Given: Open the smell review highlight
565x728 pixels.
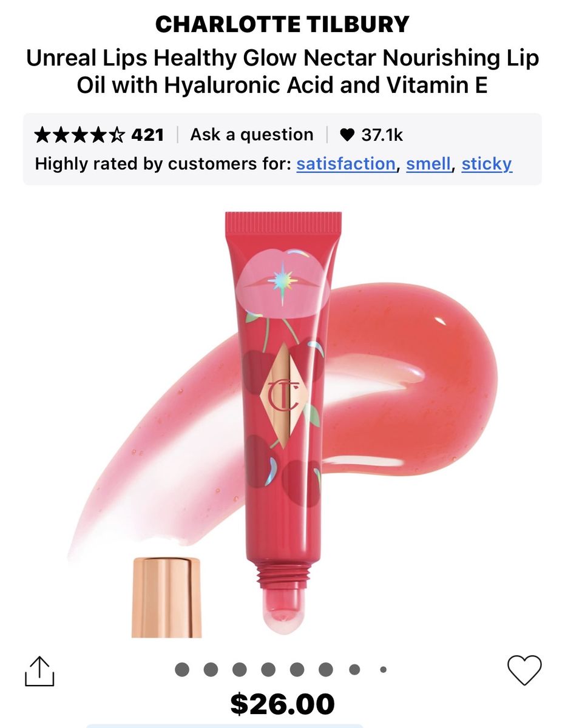Looking at the screenshot, I should [428, 164].
